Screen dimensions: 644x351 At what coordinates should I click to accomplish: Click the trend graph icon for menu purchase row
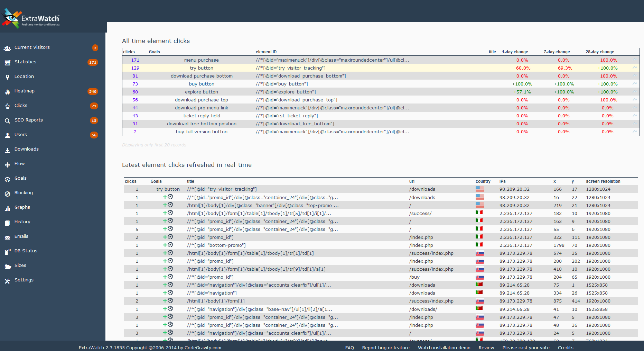(x=635, y=60)
